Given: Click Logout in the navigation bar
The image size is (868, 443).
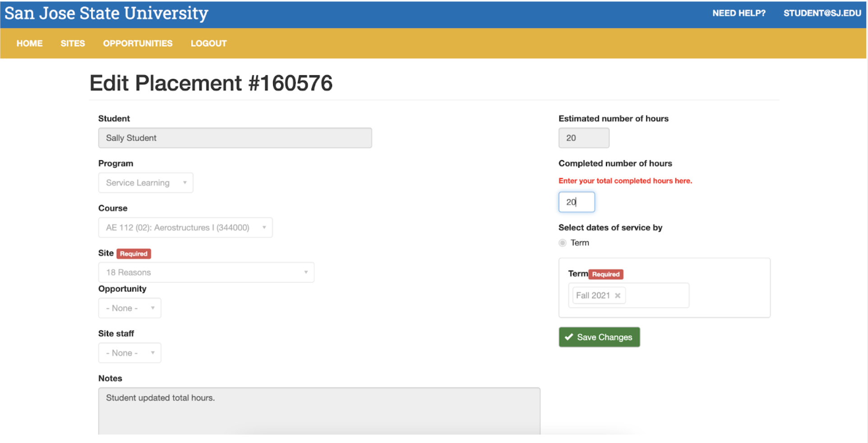Looking at the screenshot, I should (208, 43).
